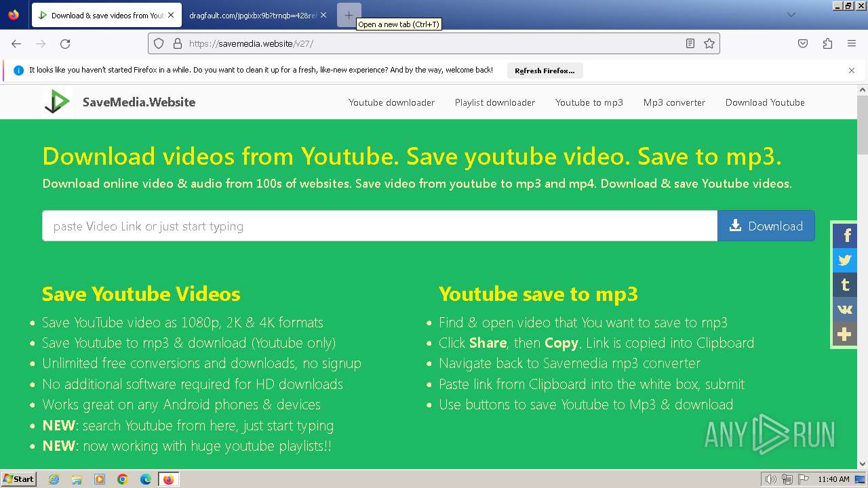This screenshot has height=488, width=868.
Task: Reload the current page
Action: pyautogui.click(x=65, y=43)
